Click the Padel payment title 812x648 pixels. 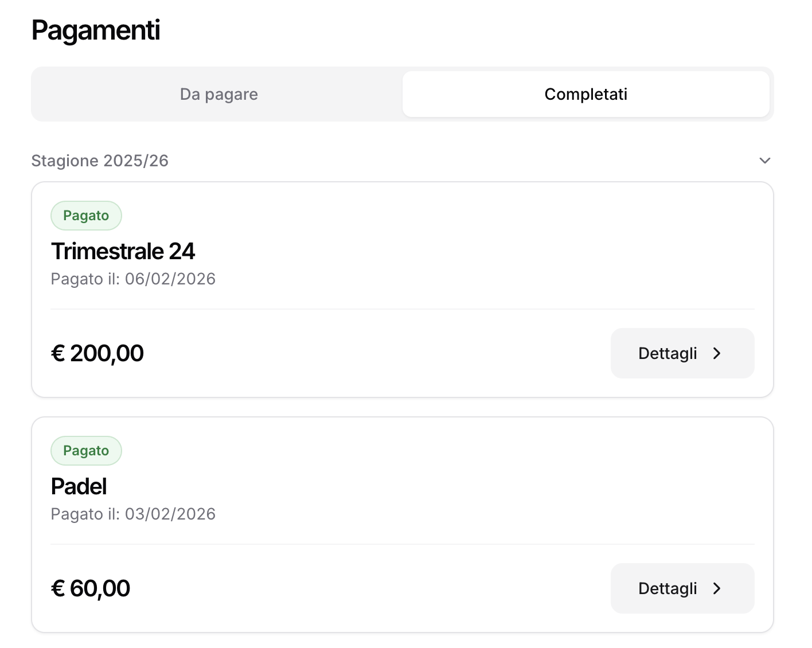coord(79,486)
